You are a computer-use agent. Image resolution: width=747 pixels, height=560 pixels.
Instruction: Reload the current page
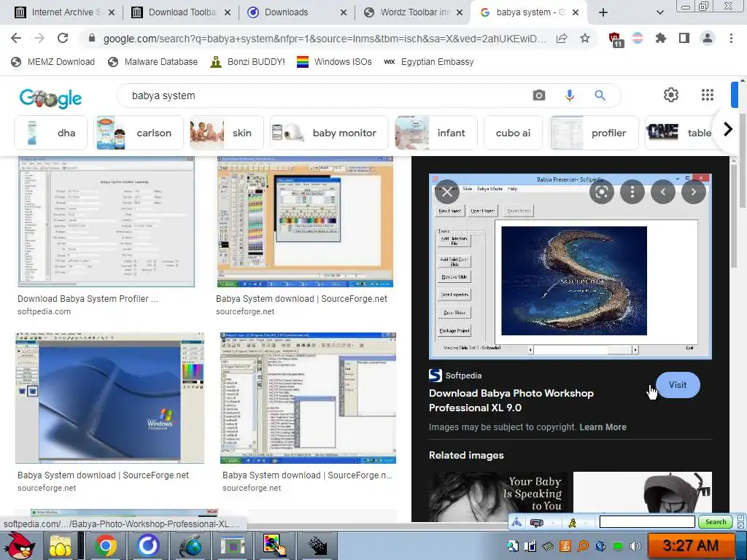tap(63, 38)
